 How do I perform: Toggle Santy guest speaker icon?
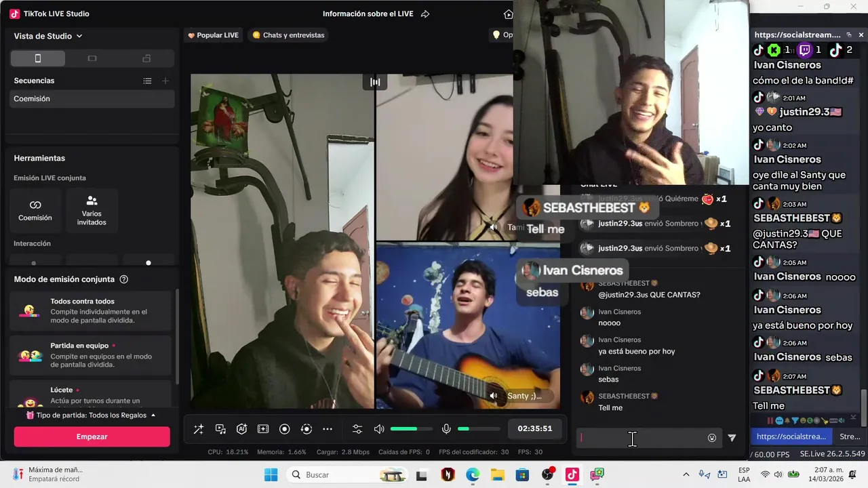pyautogui.click(x=494, y=396)
